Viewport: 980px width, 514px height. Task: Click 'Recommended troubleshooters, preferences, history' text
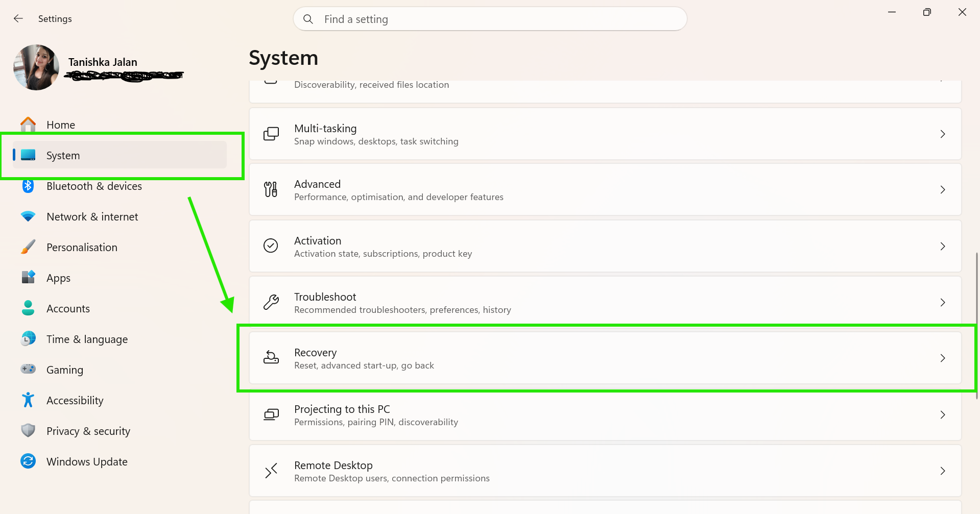tap(402, 310)
